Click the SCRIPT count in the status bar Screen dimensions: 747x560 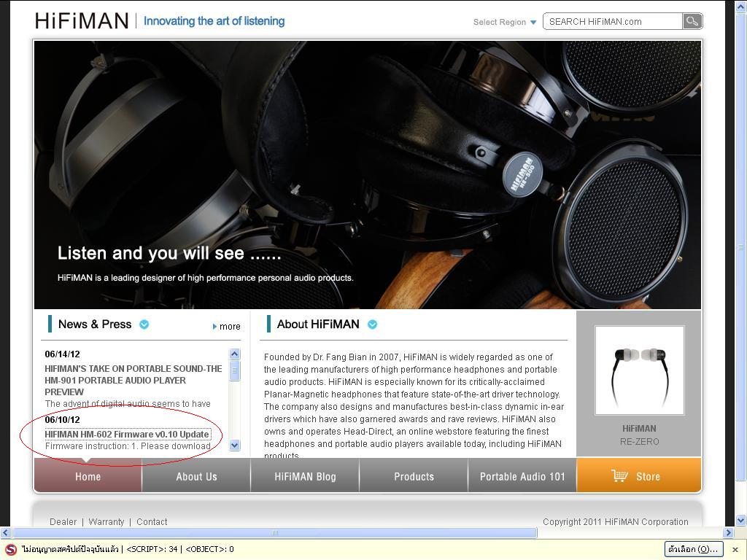152,550
